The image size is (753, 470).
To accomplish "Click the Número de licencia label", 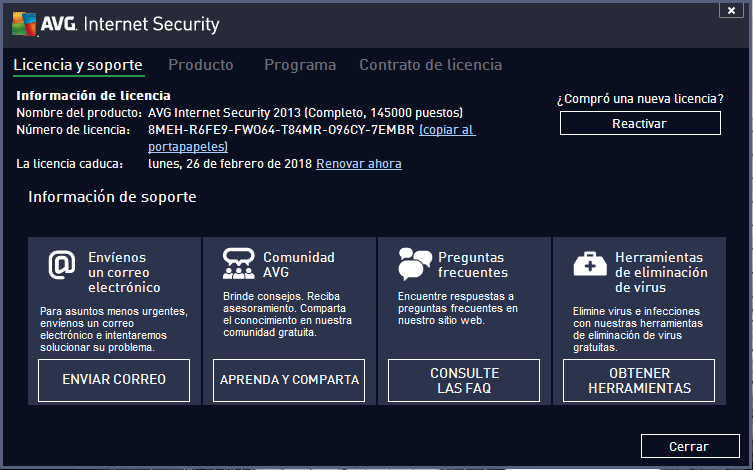I will coord(73,130).
